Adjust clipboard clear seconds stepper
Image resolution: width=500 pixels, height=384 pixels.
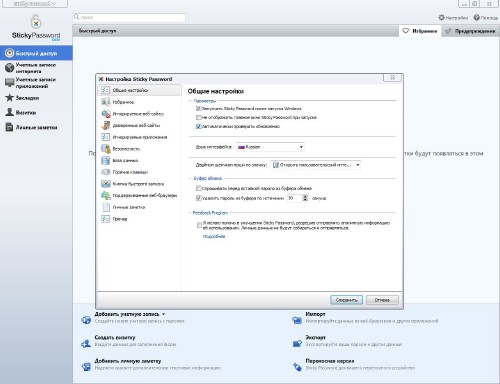[305, 198]
